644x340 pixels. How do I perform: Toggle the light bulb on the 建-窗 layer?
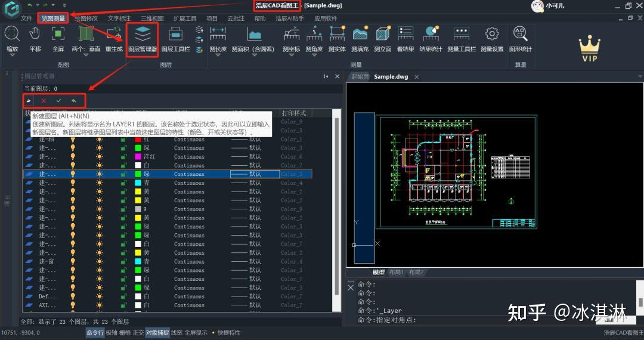pyautogui.click(x=73, y=261)
